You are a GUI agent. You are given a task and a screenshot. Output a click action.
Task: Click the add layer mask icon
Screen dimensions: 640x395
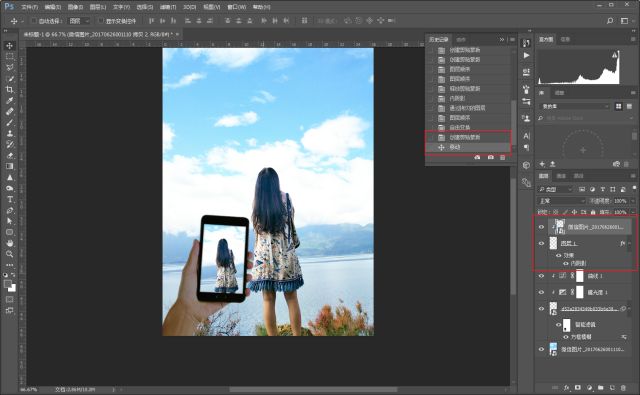tap(578, 388)
